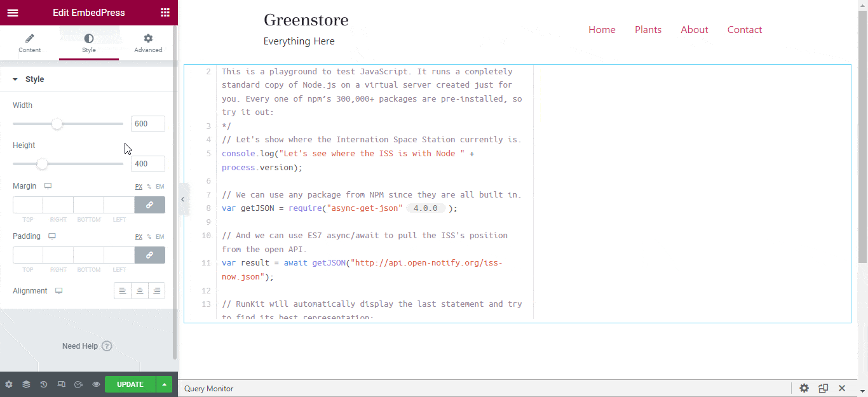Screen dimensions: 868x397
Task: Open the widgets grid panel
Action: (165, 13)
